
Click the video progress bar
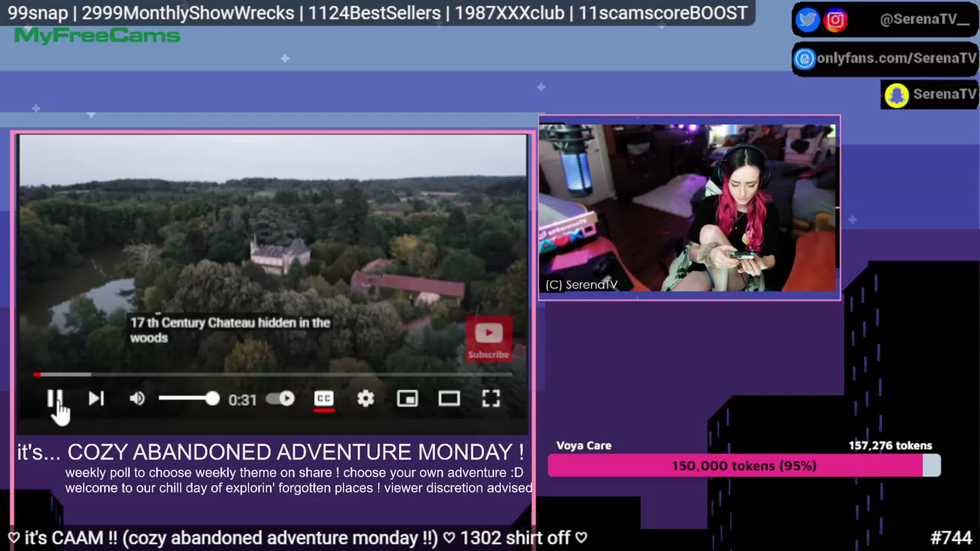273,374
